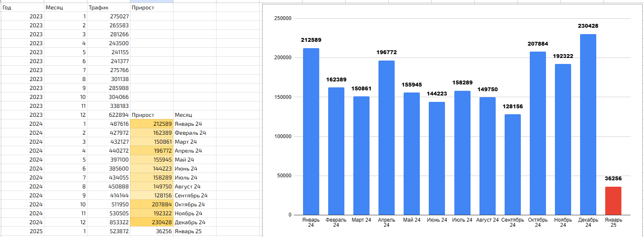The width and height of the screenshot is (644, 237).
Task: Click the Сентябрь 24 bar in the chart
Action: 512,165
